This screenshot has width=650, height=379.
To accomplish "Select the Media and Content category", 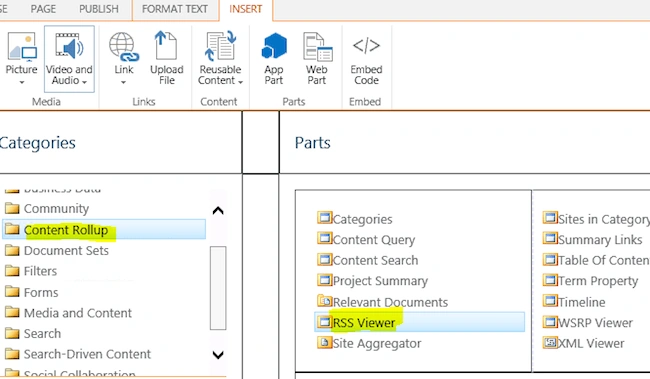I will pos(68,313).
